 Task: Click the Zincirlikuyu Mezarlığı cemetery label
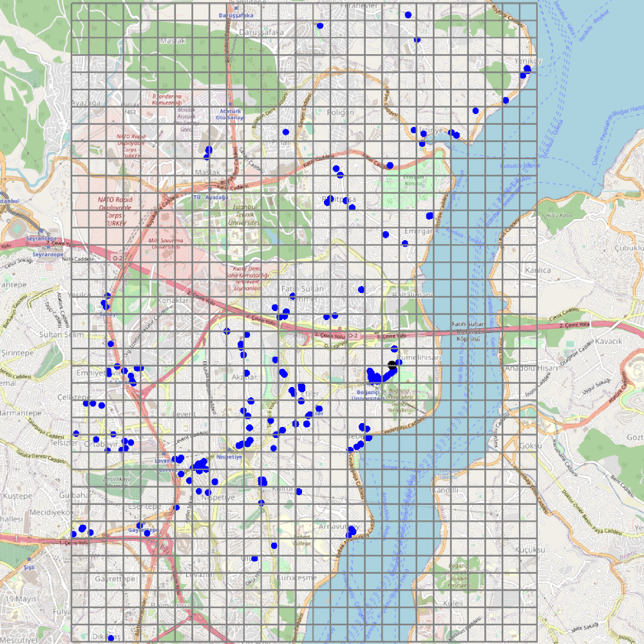tap(117, 482)
